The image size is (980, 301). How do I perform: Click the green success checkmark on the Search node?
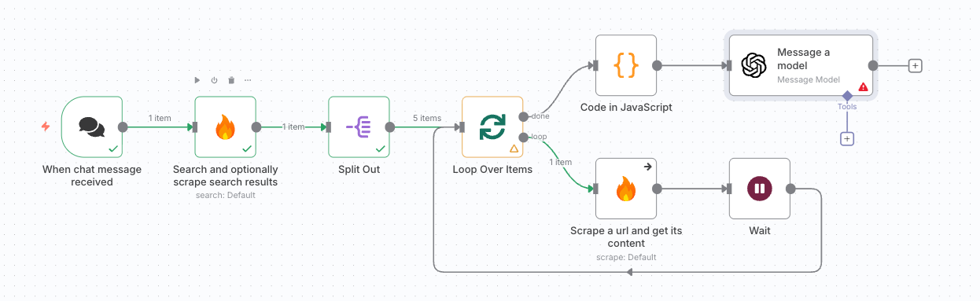coord(247,149)
